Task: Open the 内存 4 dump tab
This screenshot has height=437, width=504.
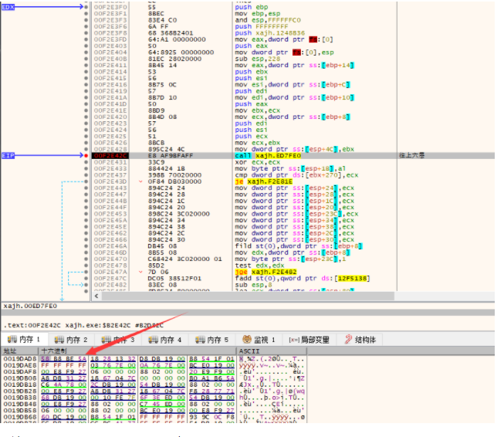Action: (165, 340)
